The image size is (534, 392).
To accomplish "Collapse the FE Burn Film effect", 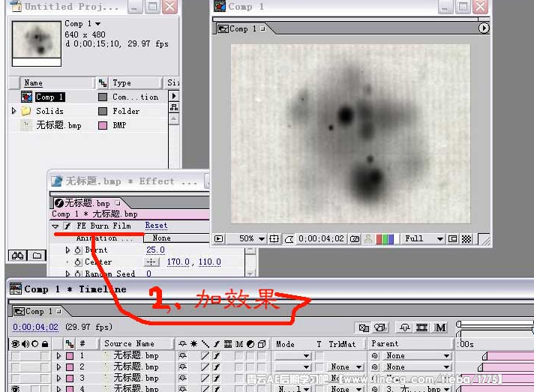I will coord(55,226).
